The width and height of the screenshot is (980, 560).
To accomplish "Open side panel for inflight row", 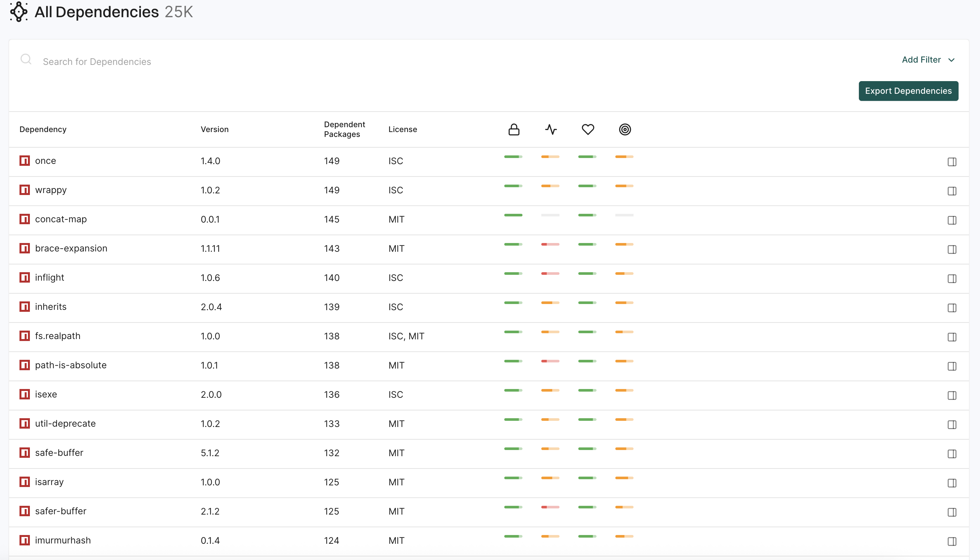I will pyautogui.click(x=952, y=279).
